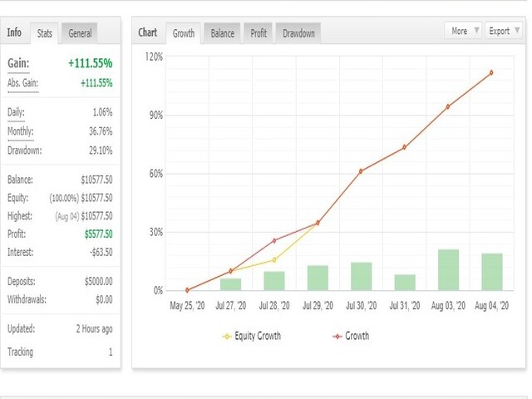Viewport: 532px width, 399px height.
Task: Click the 'Aug 03, '20' axis label
Action: 448,306
